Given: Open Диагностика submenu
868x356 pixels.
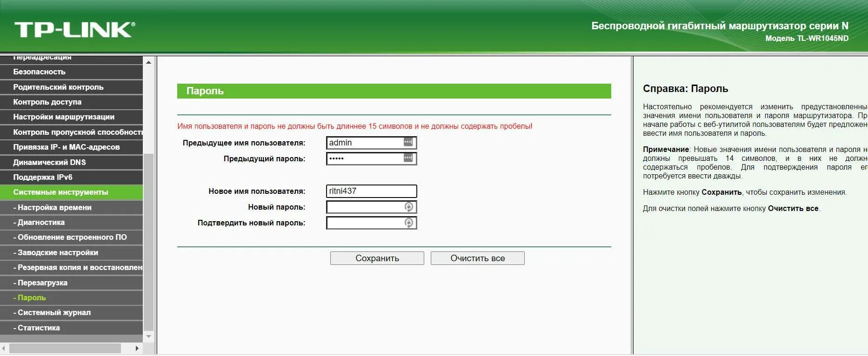Looking at the screenshot, I should click(x=71, y=222).
